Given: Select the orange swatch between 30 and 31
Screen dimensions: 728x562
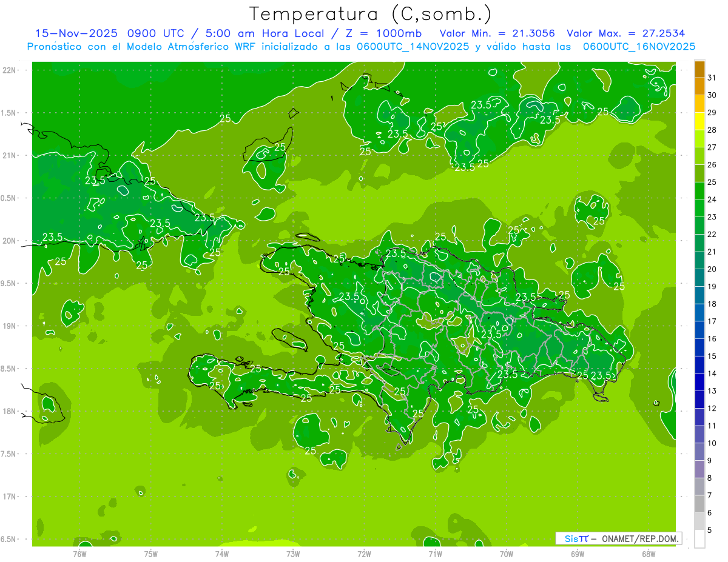Looking at the screenshot, I should 699,87.
